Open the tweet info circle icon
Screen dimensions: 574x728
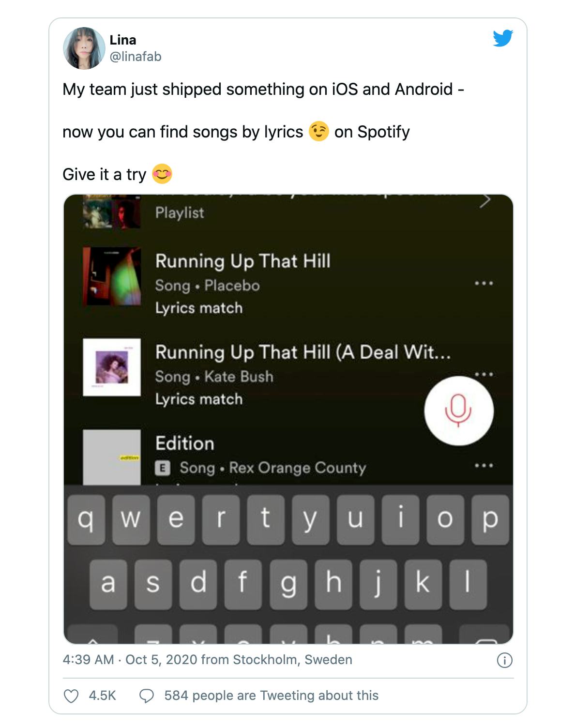[x=504, y=660]
